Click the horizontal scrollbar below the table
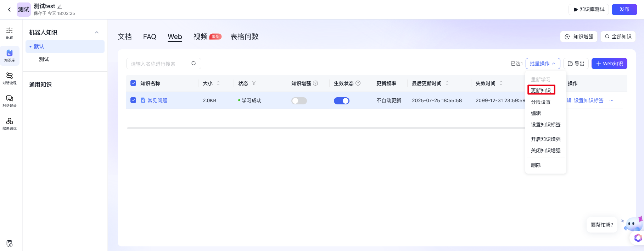The height and width of the screenshot is (251, 644). 319,128
